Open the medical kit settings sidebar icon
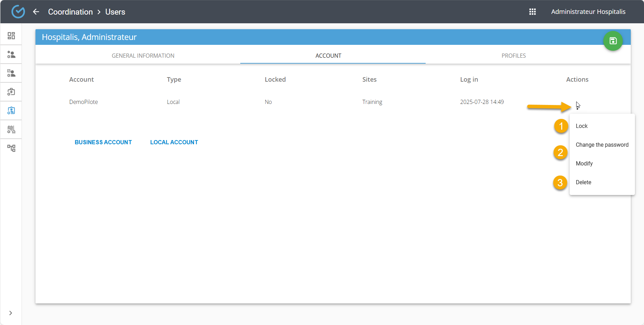644x325 pixels. click(11, 92)
